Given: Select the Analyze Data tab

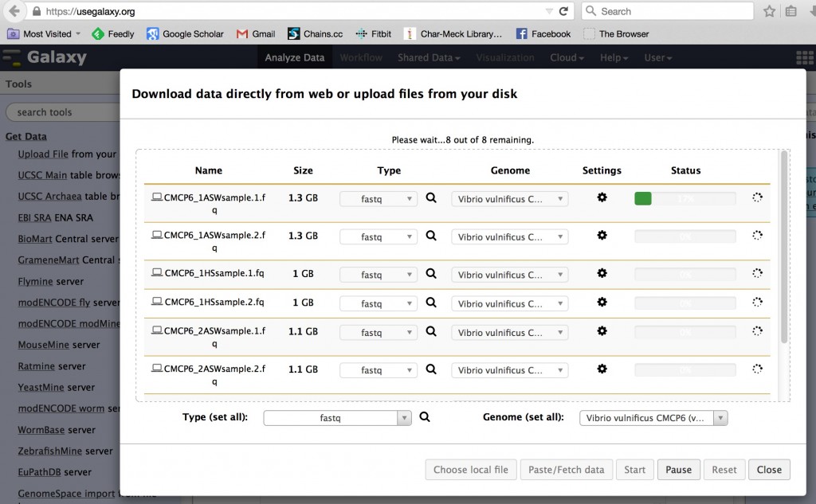Looking at the screenshot, I should tap(295, 57).
